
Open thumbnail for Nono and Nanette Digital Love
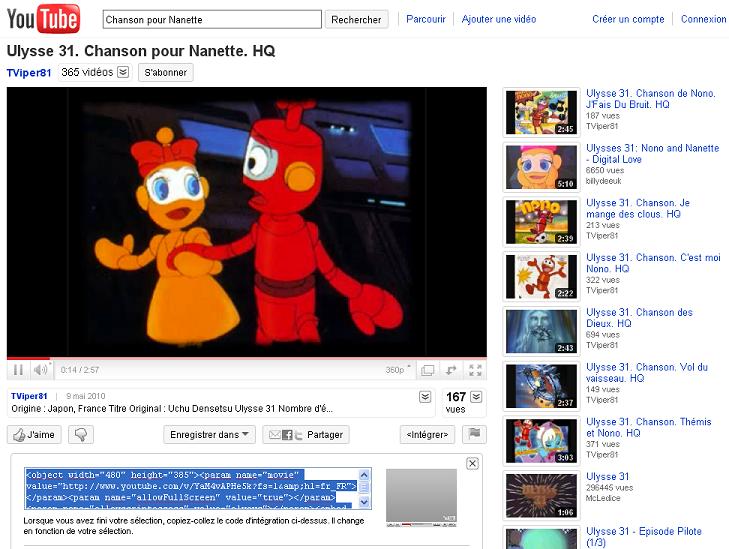coord(541,167)
